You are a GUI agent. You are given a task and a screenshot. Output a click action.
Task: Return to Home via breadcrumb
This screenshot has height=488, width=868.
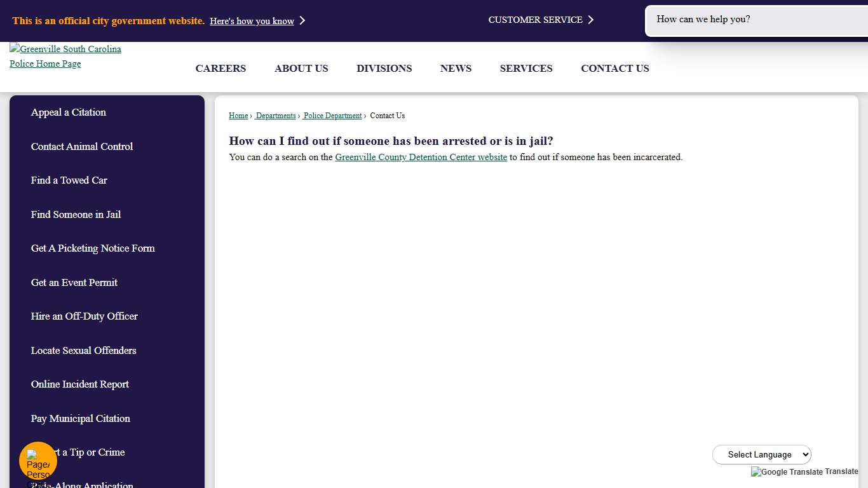(238, 116)
